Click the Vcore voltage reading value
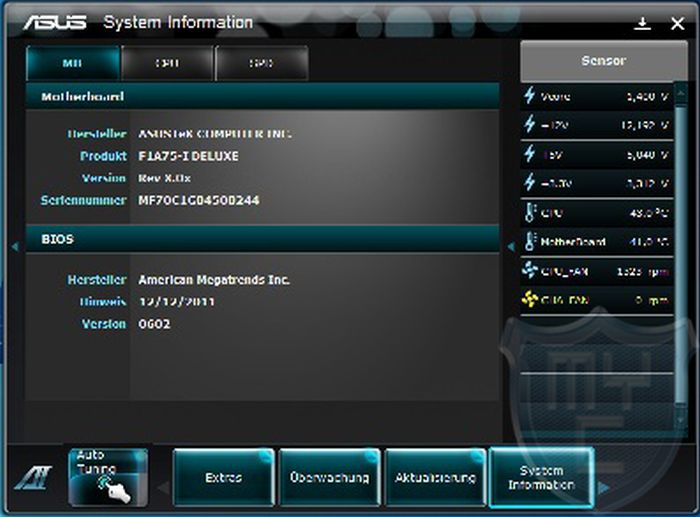Screen dimensions: 700x517 (x=647, y=96)
